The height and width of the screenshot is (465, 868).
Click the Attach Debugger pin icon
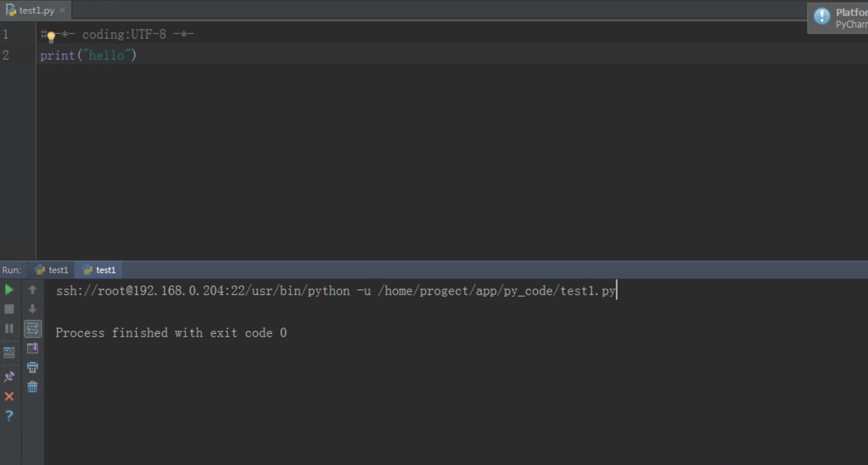point(9,376)
